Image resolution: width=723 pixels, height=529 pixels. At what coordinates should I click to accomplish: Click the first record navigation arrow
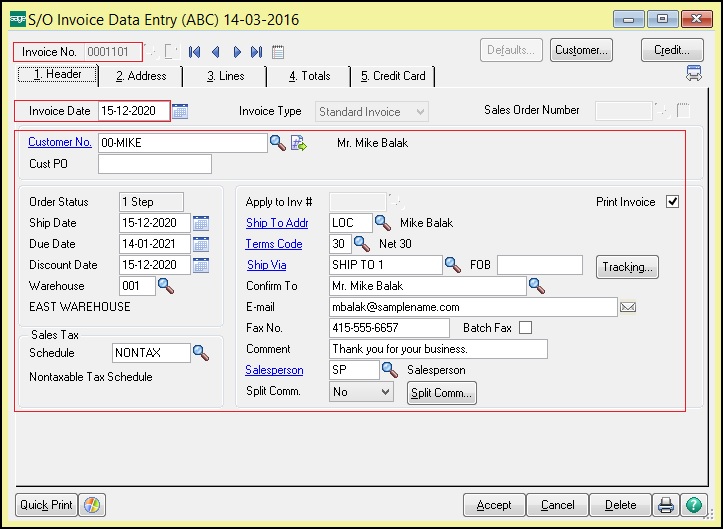[195, 51]
